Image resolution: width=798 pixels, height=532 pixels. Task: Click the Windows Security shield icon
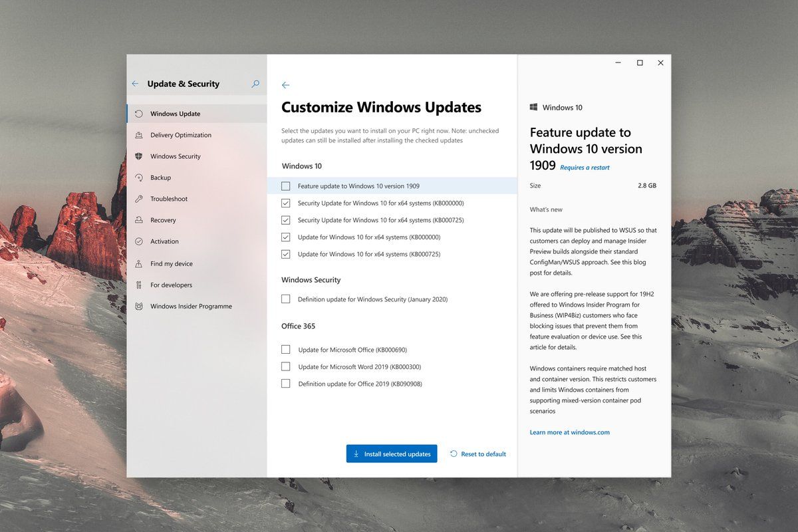pyautogui.click(x=138, y=156)
